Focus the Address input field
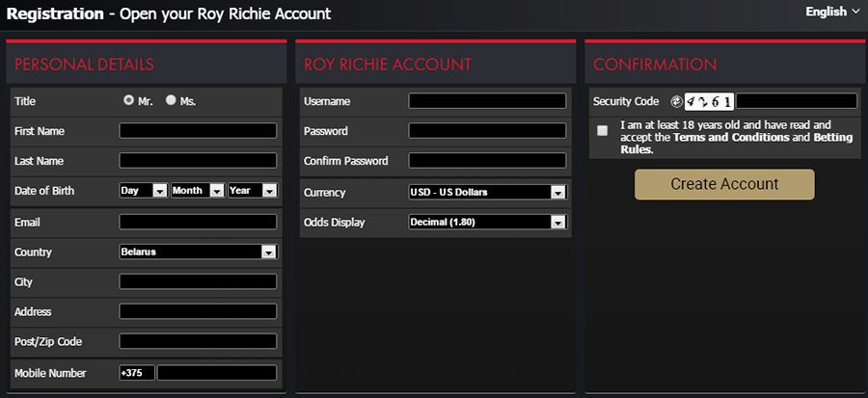 pos(198,312)
